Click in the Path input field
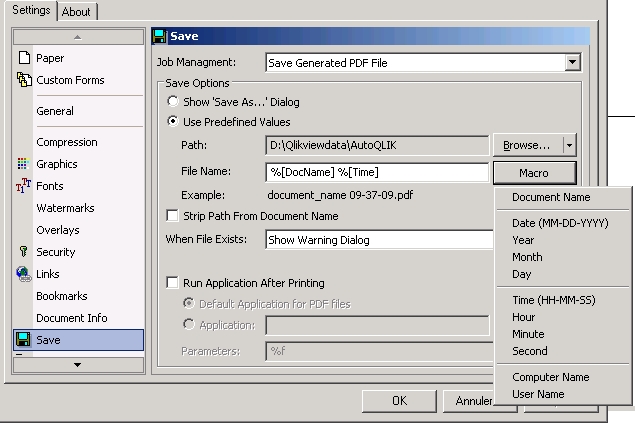The height and width of the screenshot is (423, 635). tap(377, 145)
